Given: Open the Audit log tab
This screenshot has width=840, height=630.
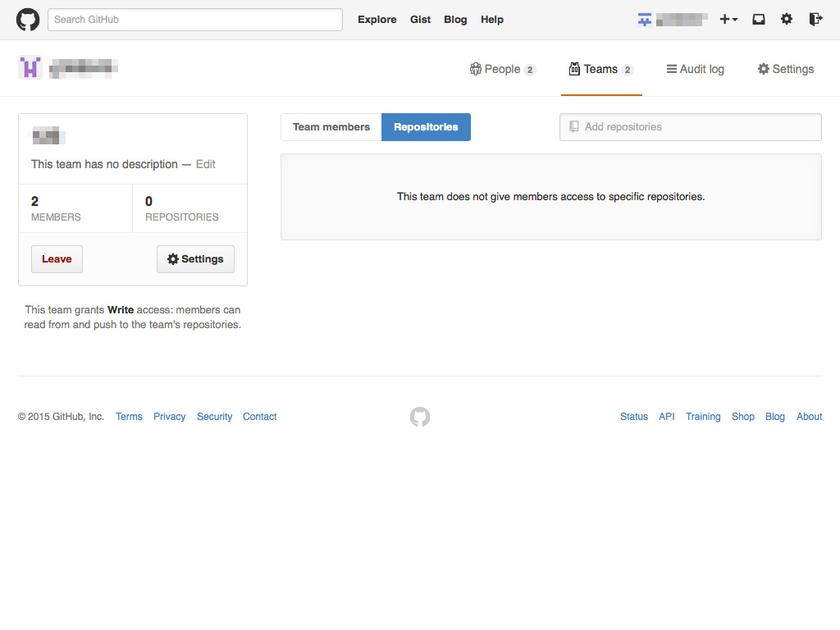Looking at the screenshot, I should tap(695, 70).
